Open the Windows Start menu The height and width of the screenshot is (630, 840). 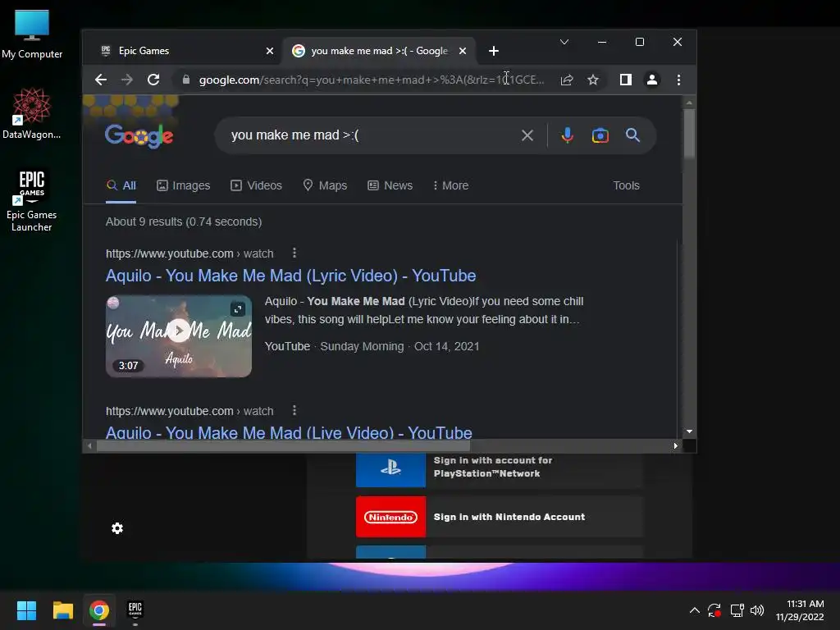point(26,610)
